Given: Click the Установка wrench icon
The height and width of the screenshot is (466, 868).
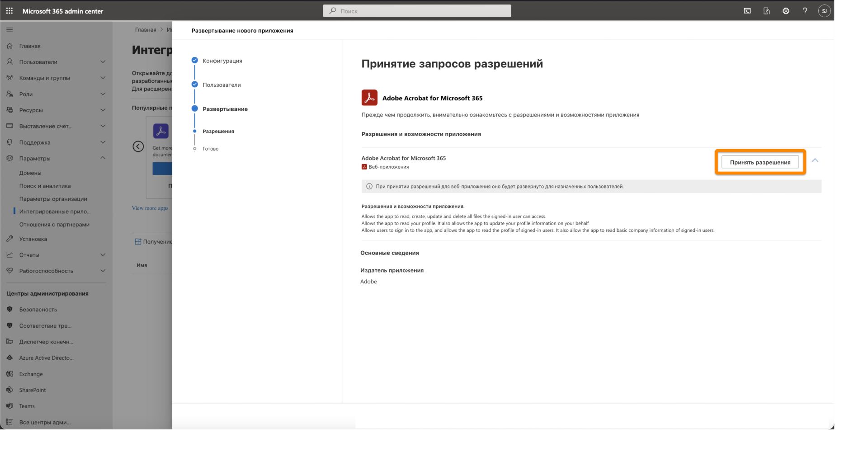Looking at the screenshot, I should 9,239.
